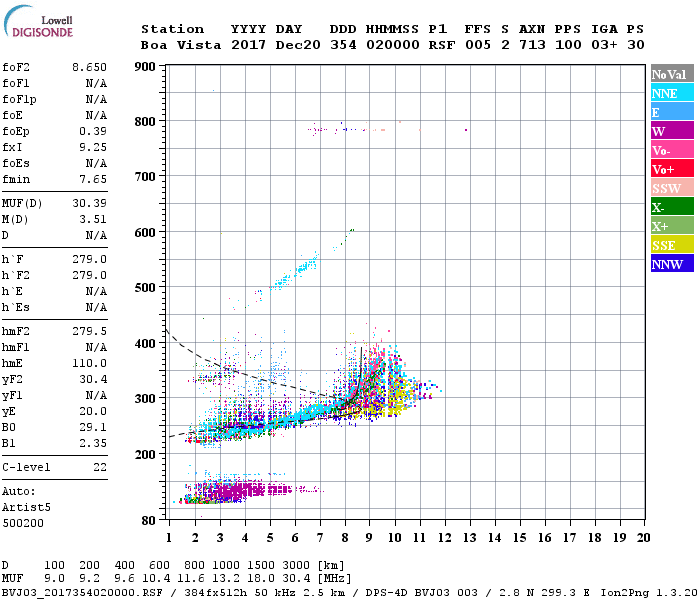Click the Boa Vista station name
This screenshot has height=600, width=700.
181,45
